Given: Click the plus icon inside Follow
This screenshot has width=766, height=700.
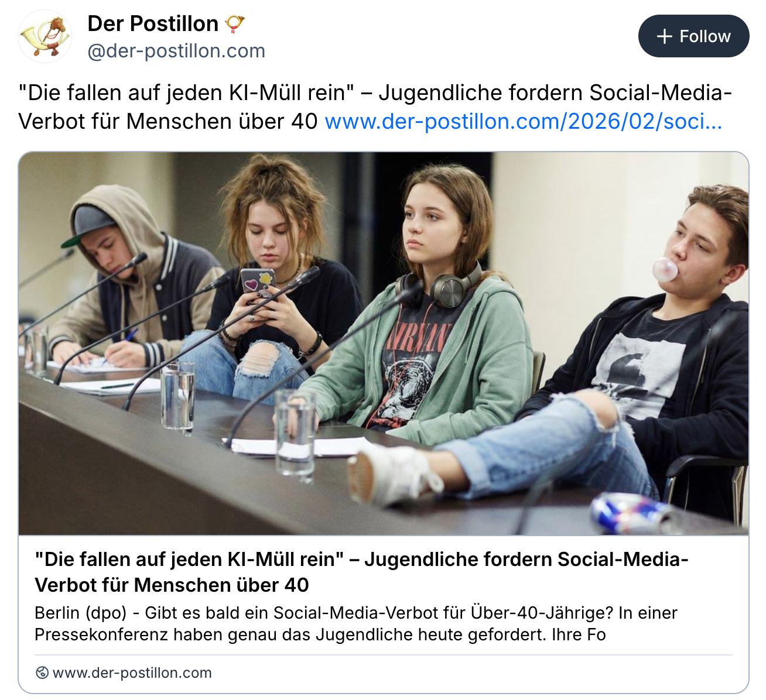Looking at the screenshot, I should click(664, 36).
